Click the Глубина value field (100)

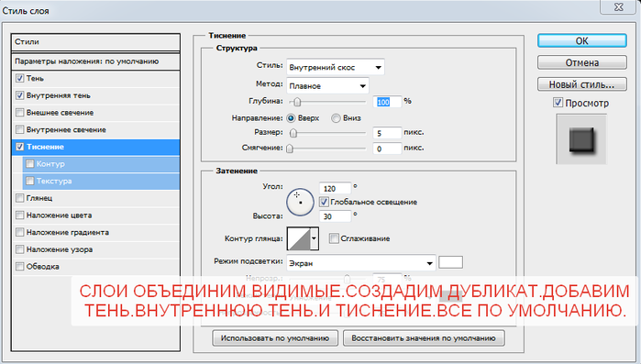click(387, 102)
